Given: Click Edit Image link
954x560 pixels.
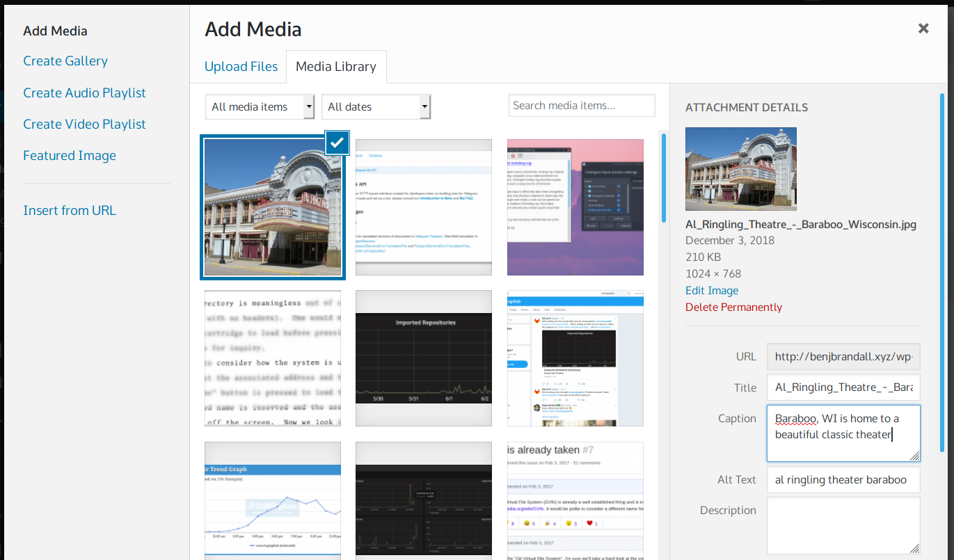Looking at the screenshot, I should [712, 290].
